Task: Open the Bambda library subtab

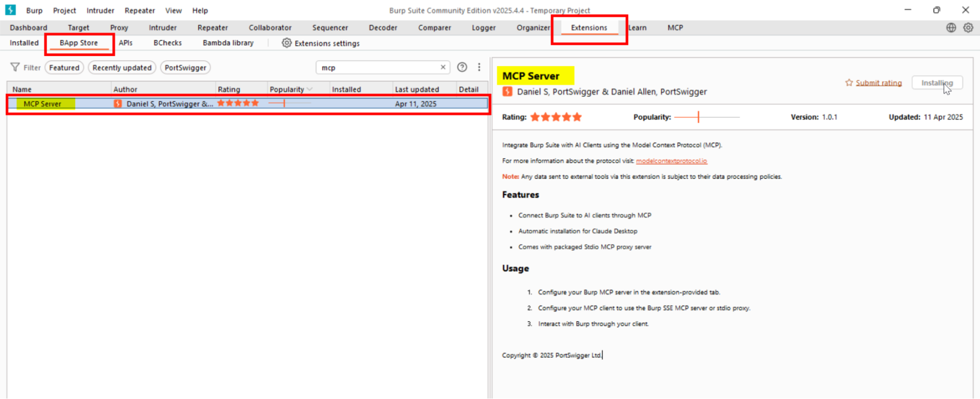Action: click(228, 43)
